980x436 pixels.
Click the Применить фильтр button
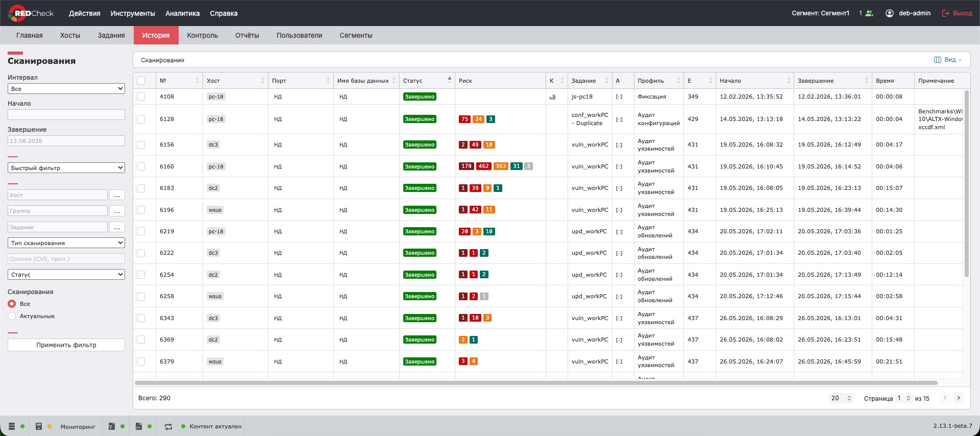coord(66,345)
